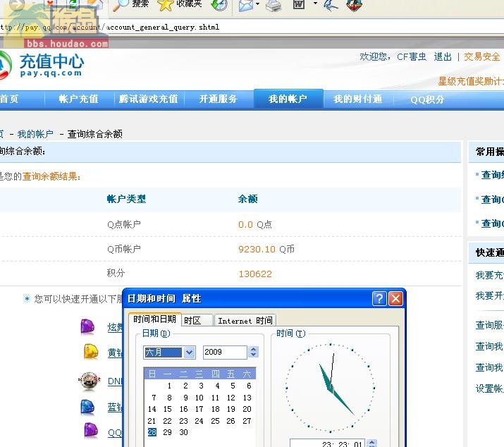The width and height of the screenshot is (504, 447).
Task: Click the Q币帐户 row label
Action: pyautogui.click(x=124, y=249)
